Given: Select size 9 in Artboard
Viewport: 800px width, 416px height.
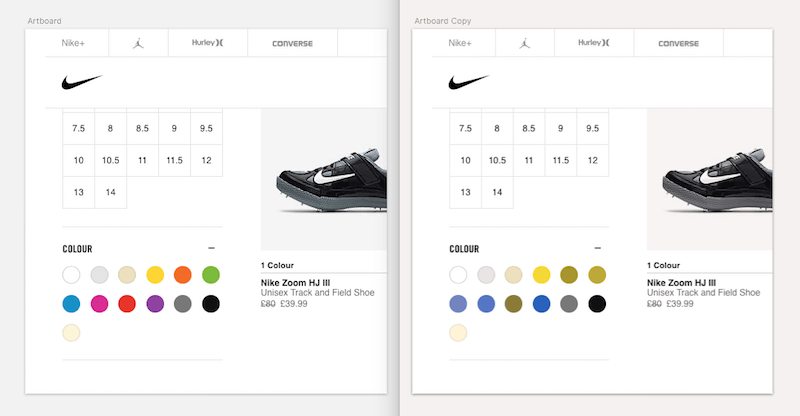Looking at the screenshot, I should coord(174,128).
